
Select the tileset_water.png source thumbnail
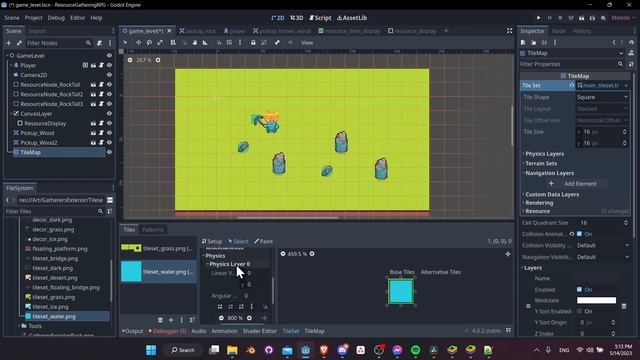coord(131,272)
